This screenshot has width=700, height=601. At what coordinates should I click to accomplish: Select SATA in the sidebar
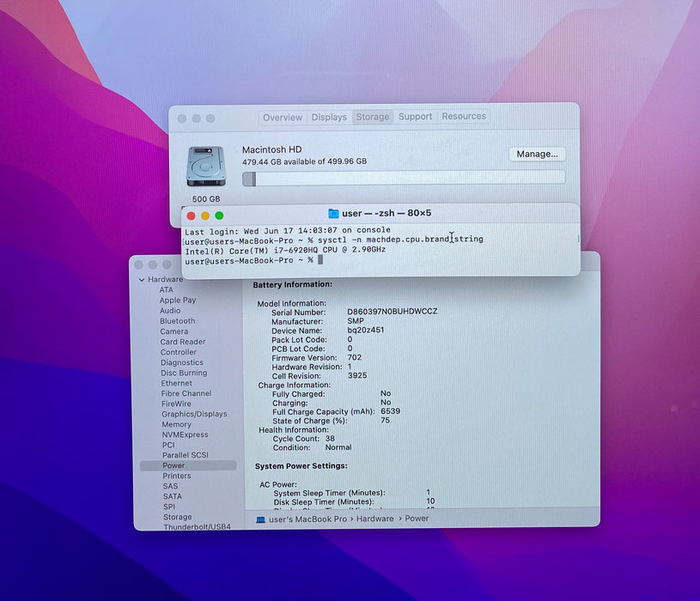[173, 496]
